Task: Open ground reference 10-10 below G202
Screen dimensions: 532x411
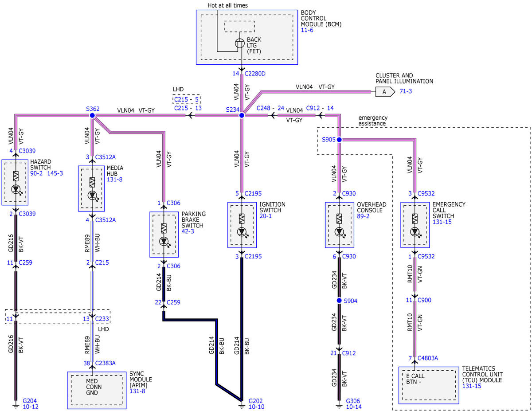Action: (x=256, y=407)
